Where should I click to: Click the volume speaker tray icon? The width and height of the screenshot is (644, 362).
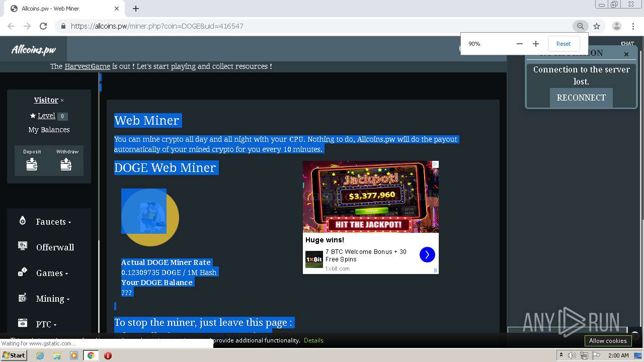tap(572, 355)
